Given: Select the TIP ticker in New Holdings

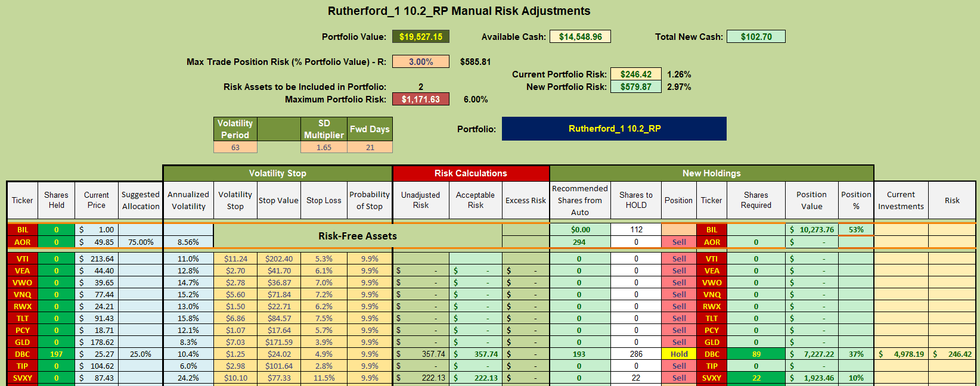Looking at the screenshot, I should pos(712,366).
